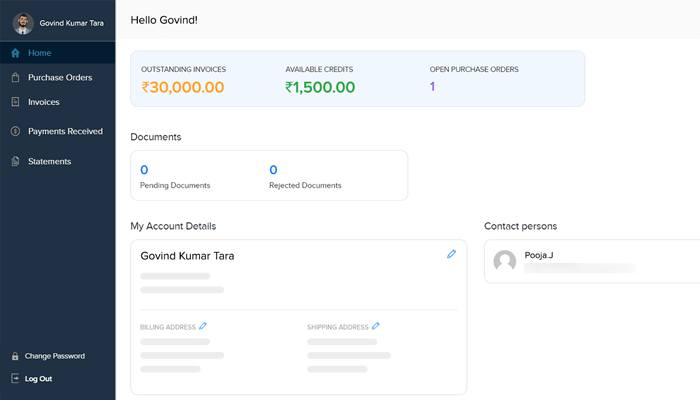This screenshot has width=700, height=400.
Task: View the Pending Documents count
Action: [x=144, y=170]
